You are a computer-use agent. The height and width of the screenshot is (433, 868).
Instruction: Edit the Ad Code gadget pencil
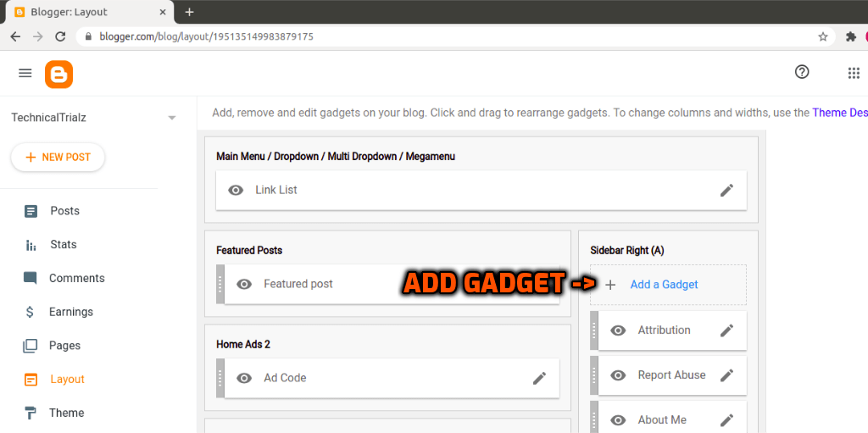[539, 378]
